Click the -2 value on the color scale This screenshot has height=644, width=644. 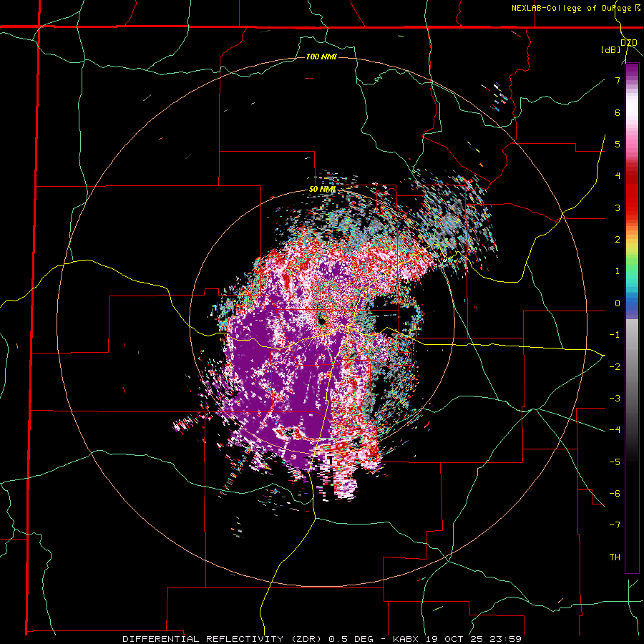615,366
